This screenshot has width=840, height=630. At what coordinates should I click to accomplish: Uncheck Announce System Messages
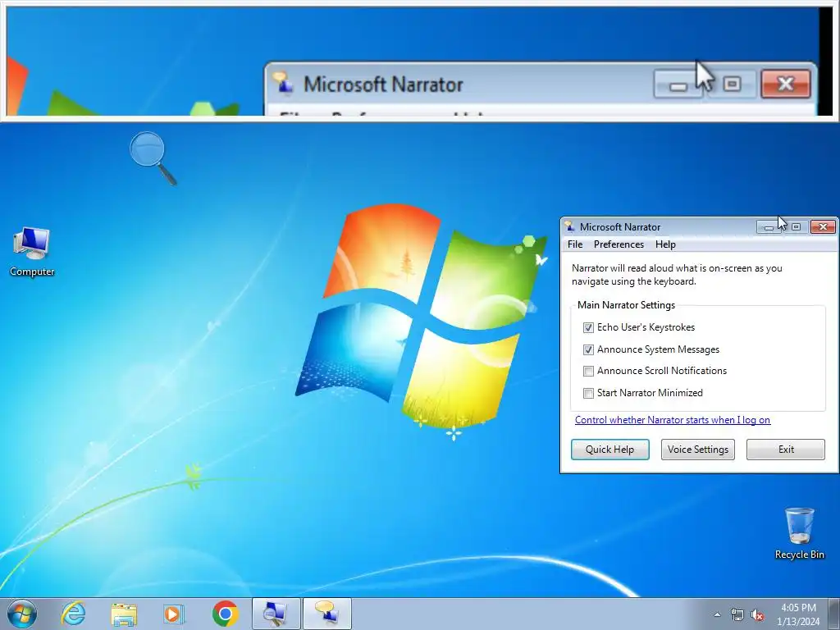tap(588, 349)
